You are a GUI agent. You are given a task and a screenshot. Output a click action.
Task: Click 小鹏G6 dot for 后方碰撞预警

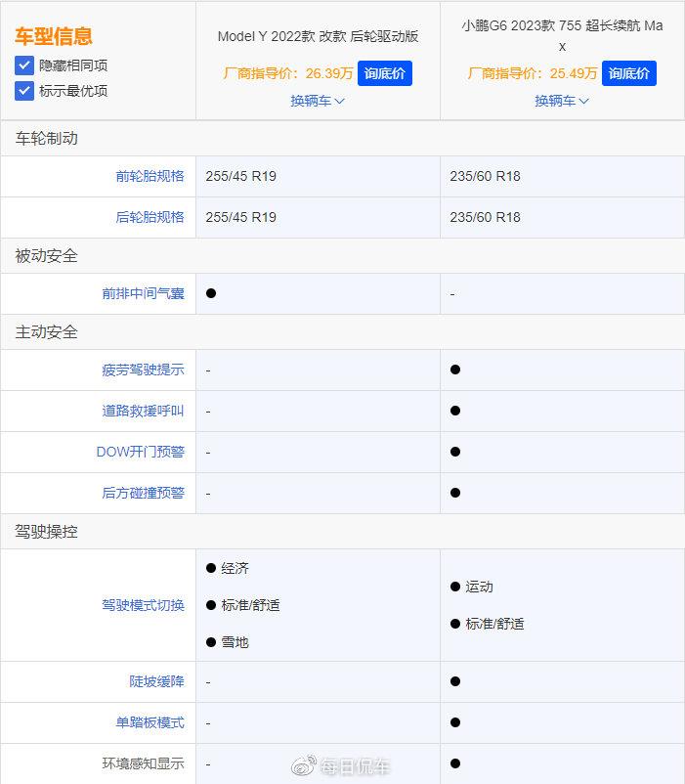455,493
